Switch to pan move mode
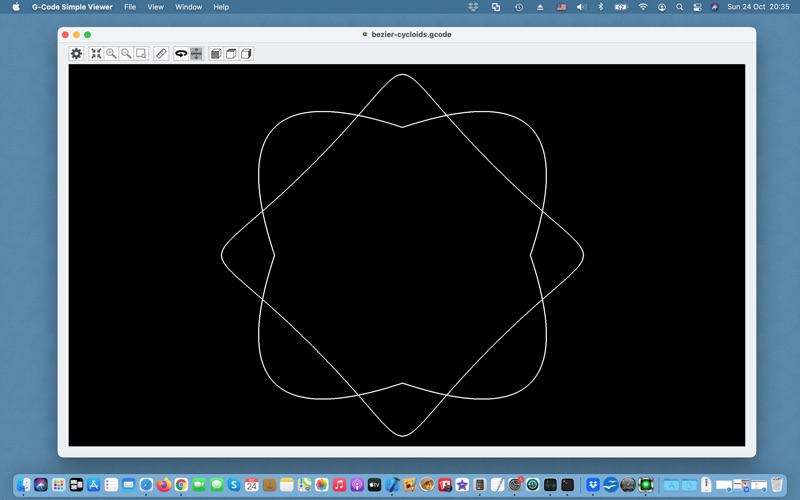 196,53
